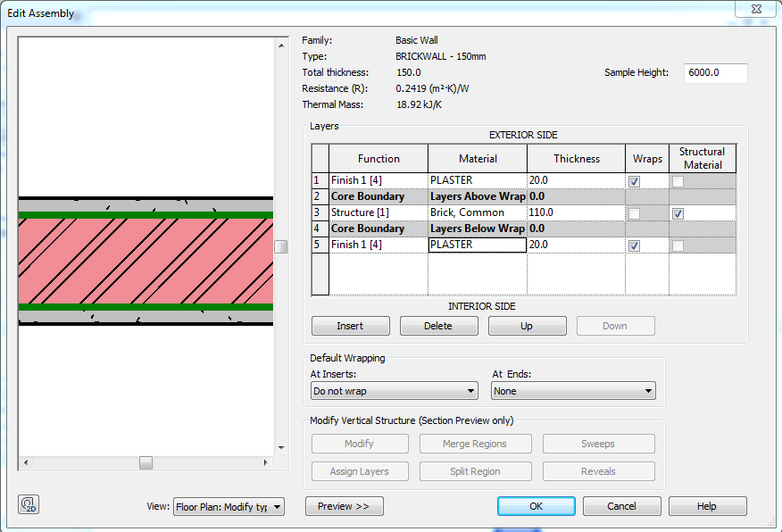Open Help for the assembly editor
Screen dimensions: 782x532
pos(707,505)
